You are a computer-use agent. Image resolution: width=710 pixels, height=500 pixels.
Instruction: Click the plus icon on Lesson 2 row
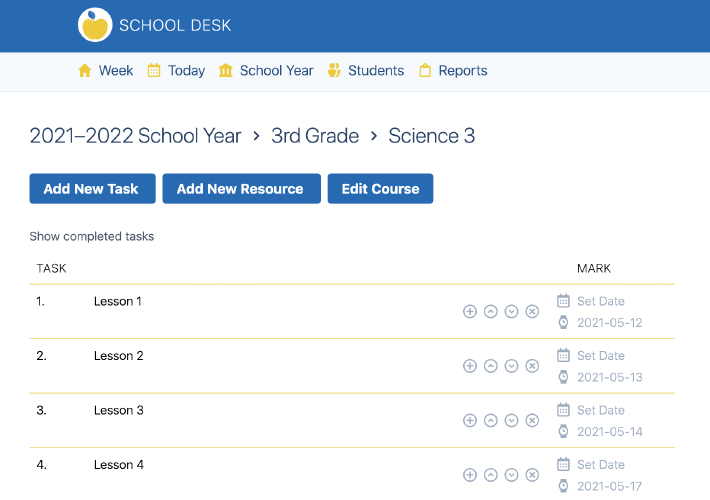(x=470, y=366)
